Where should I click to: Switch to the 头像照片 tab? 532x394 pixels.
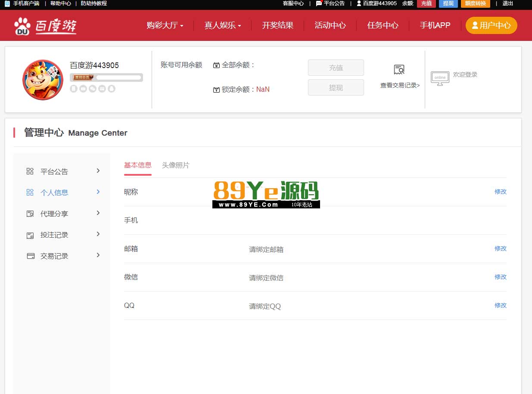point(176,165)
